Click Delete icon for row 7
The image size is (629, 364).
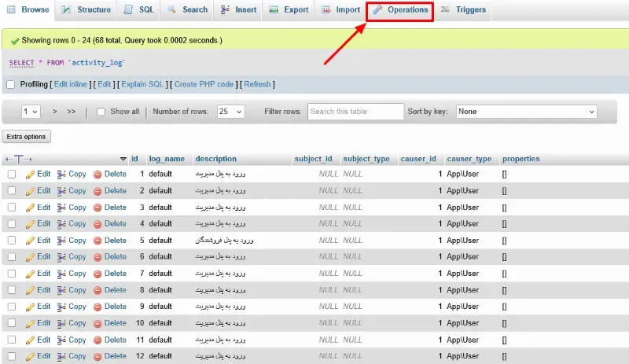coord(97,274)
